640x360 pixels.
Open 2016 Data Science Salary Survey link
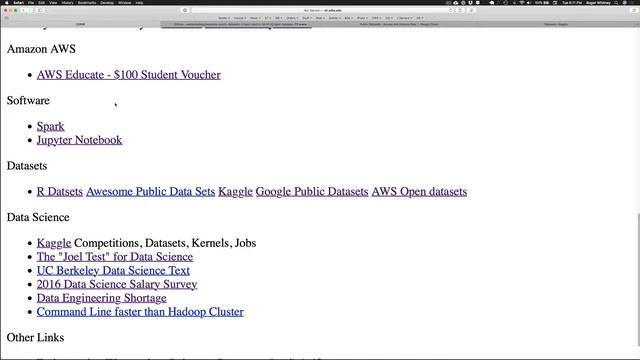(x=117, y=284)
